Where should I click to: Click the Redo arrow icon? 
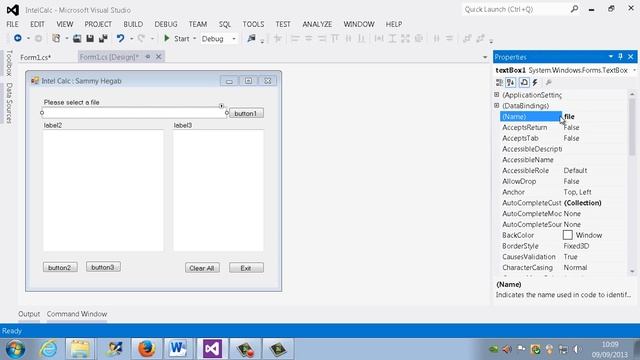click(141, 38)
